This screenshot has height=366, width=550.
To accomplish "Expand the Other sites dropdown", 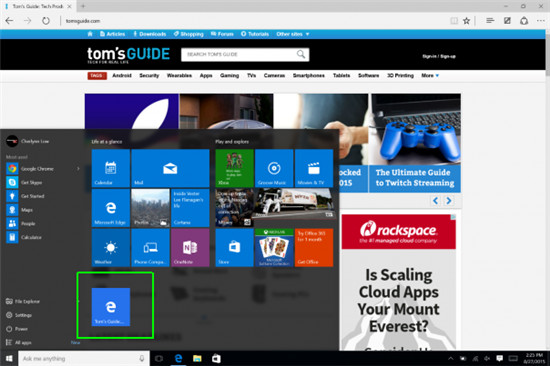I will click(x=293, y=34).
